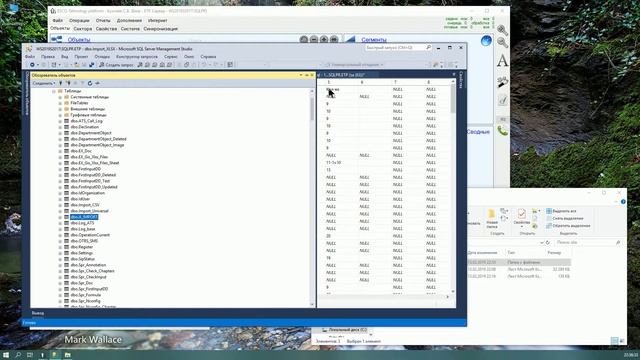Collapse the Таблицы tree node
This screenshot has width=640, height=360.
53,91
